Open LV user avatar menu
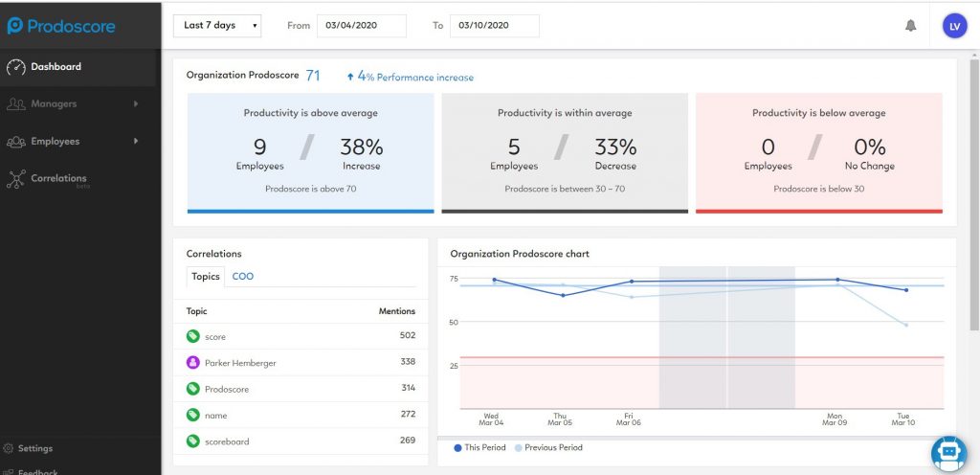The height and width of the screenshot is (475, 980). [954, 26]
